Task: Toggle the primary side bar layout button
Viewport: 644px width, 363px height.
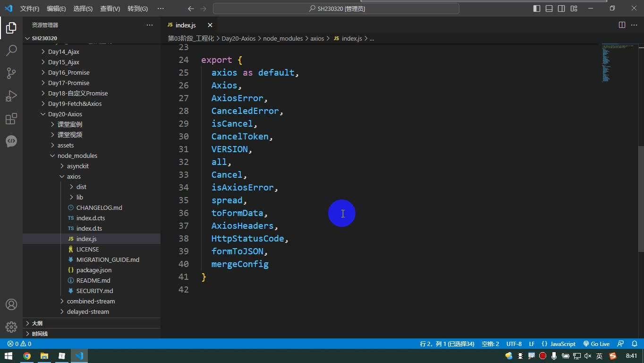Action: 537,9
